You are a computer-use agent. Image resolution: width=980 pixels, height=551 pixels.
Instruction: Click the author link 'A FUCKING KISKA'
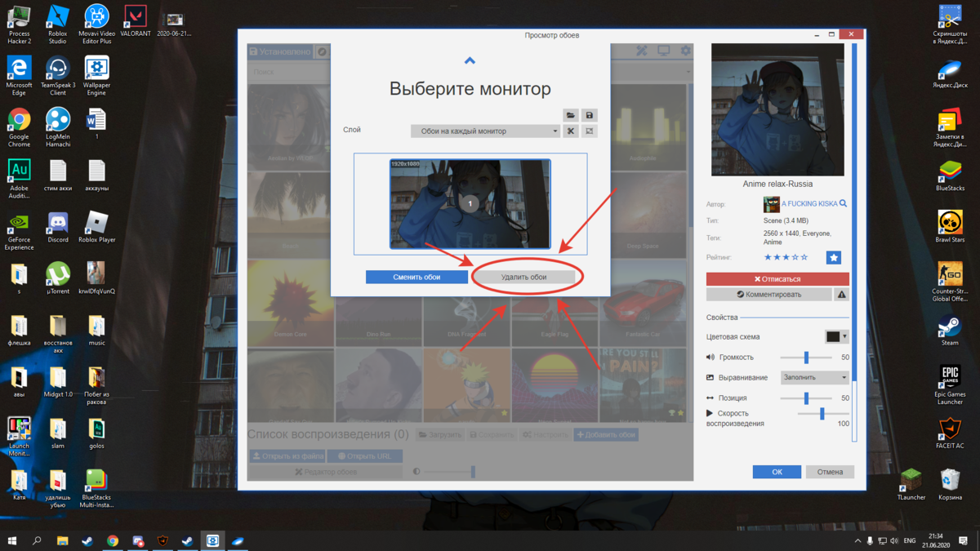pos(809,204)
